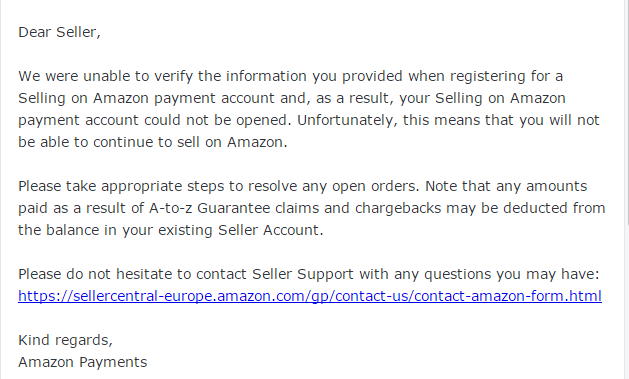
Task: Click the line starting "We were unable to verify"
Action: click(290, 76)
